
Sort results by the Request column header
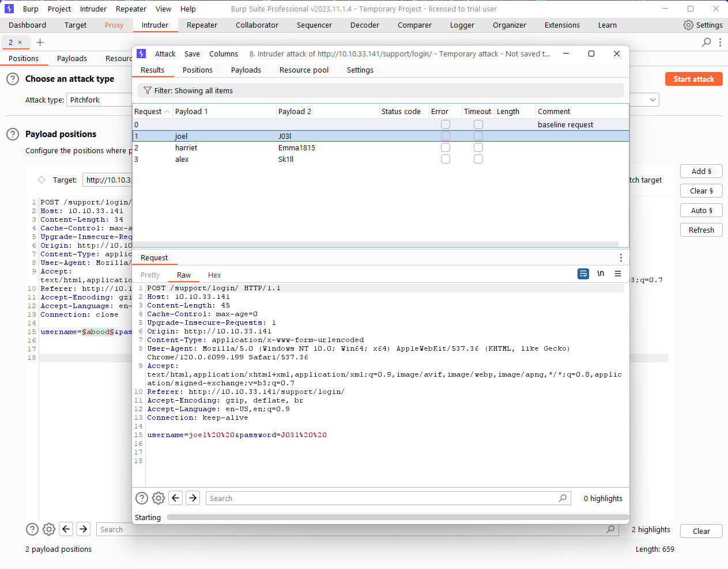coord(153,111)
